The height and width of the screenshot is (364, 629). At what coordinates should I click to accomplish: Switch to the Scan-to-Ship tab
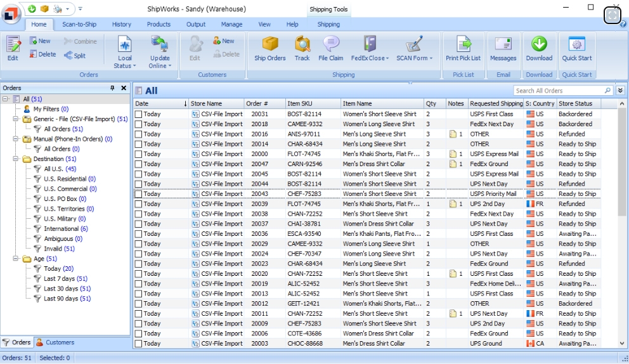[79, 25]
